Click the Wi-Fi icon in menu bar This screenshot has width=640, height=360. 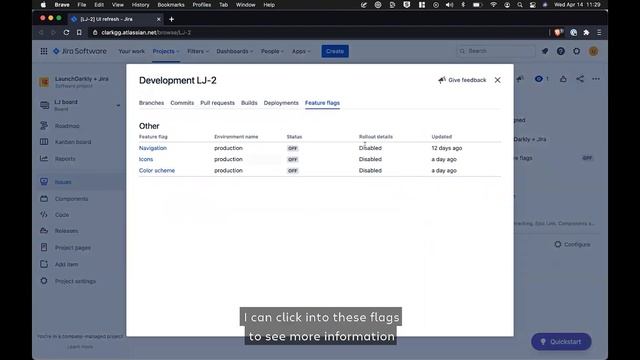tap(493, 5)
